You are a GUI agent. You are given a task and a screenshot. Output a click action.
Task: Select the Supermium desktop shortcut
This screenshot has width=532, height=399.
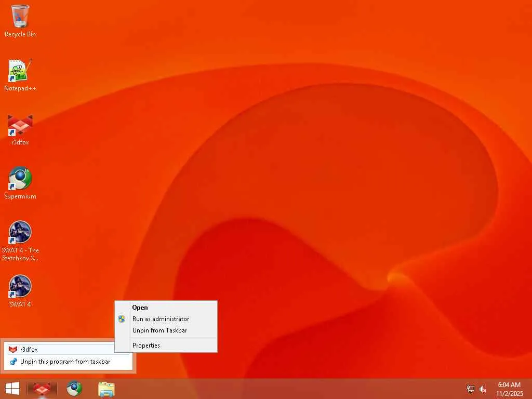(20, 183)
